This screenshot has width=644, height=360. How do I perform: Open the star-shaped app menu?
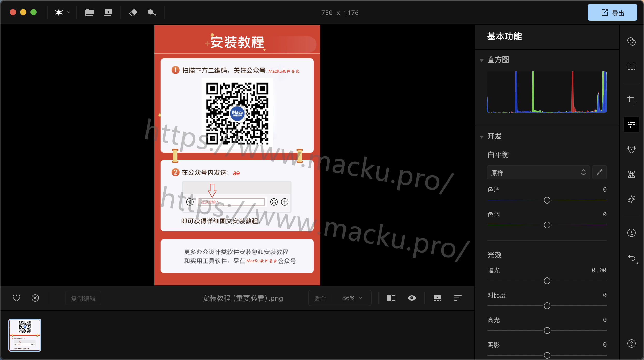59,12
